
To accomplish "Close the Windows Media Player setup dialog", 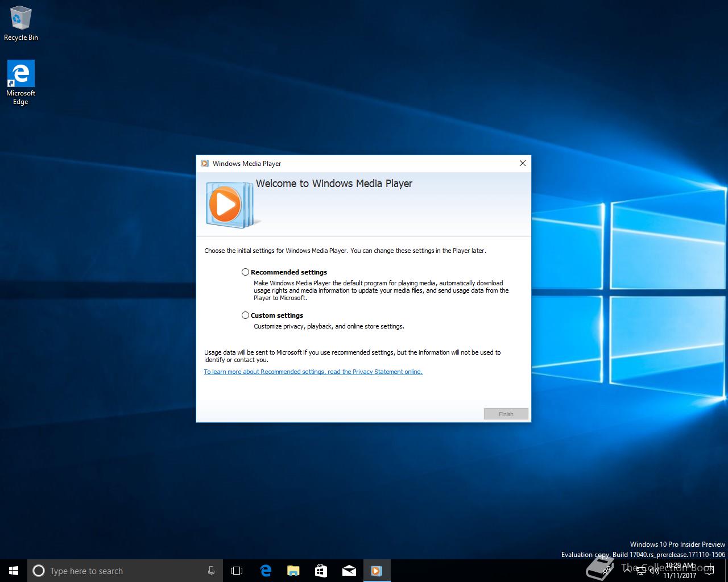I will (523, 163).
